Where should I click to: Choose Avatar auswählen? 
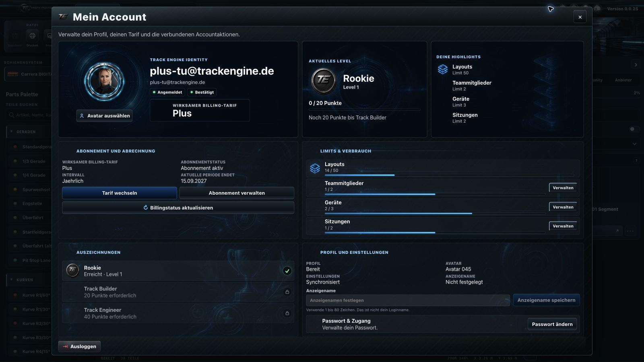pyautogui.click(x=105, y=116)
